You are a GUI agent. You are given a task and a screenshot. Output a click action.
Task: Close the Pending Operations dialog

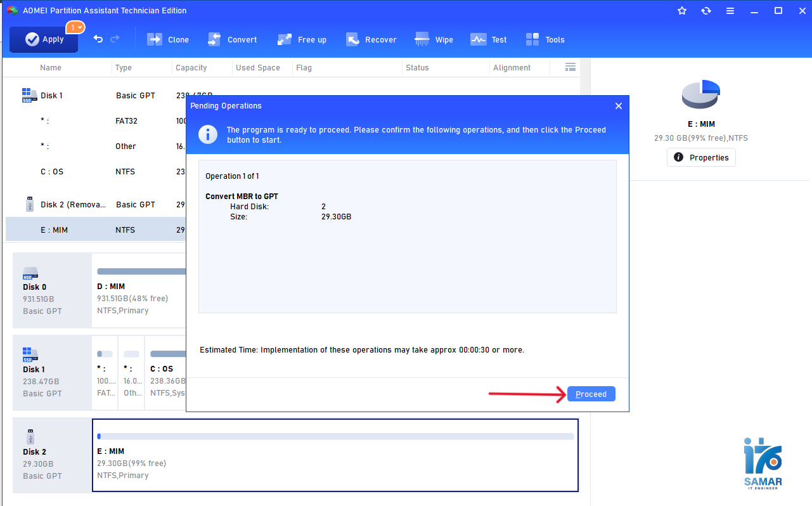(x=619, y=106)
